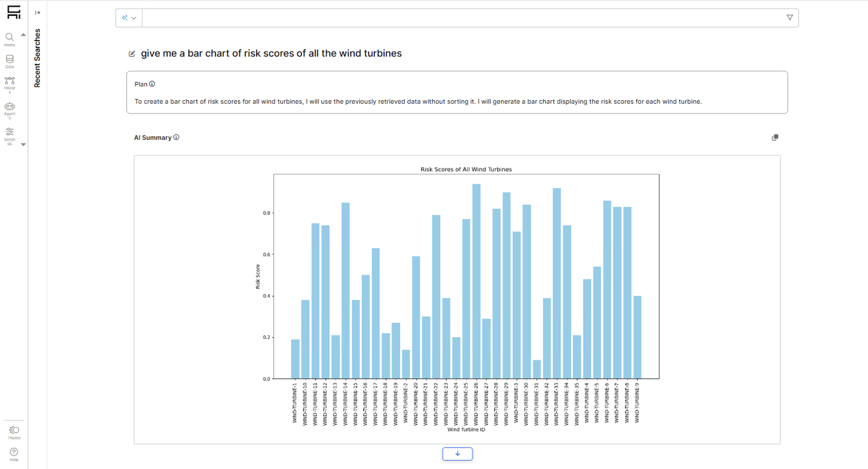Show AI Summary info icon

coord(176,137)
